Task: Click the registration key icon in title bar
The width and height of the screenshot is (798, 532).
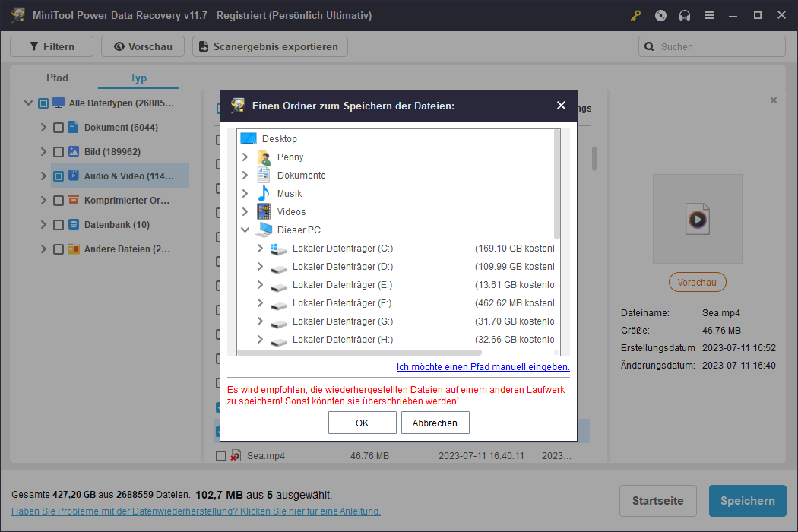Action: (x=635, y=15)
